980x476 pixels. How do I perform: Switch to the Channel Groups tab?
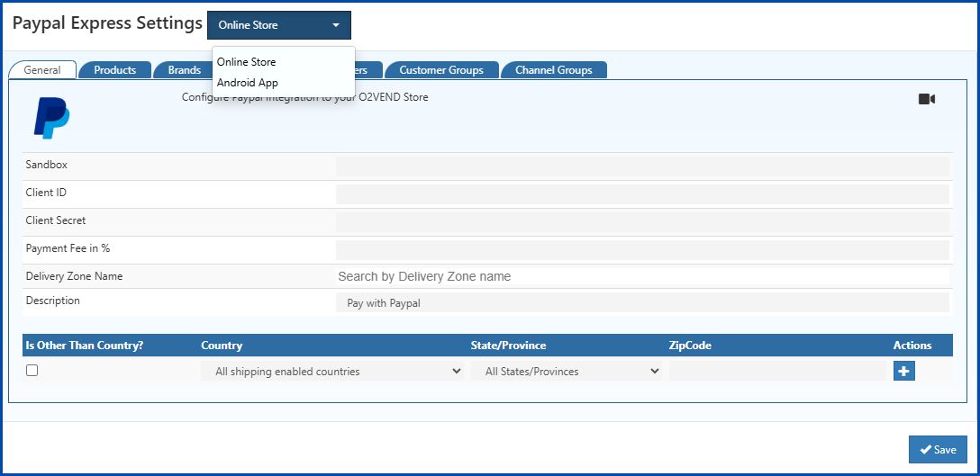tap(554, 70)
